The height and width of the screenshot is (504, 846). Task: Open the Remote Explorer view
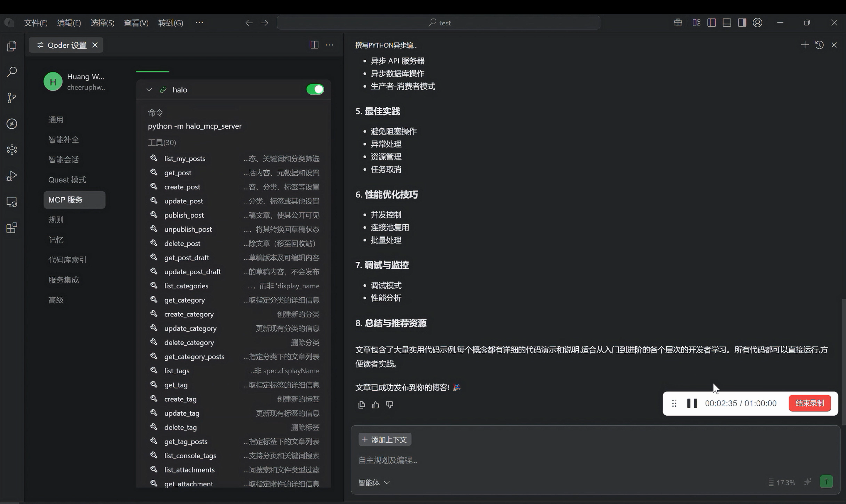point(11,202)
